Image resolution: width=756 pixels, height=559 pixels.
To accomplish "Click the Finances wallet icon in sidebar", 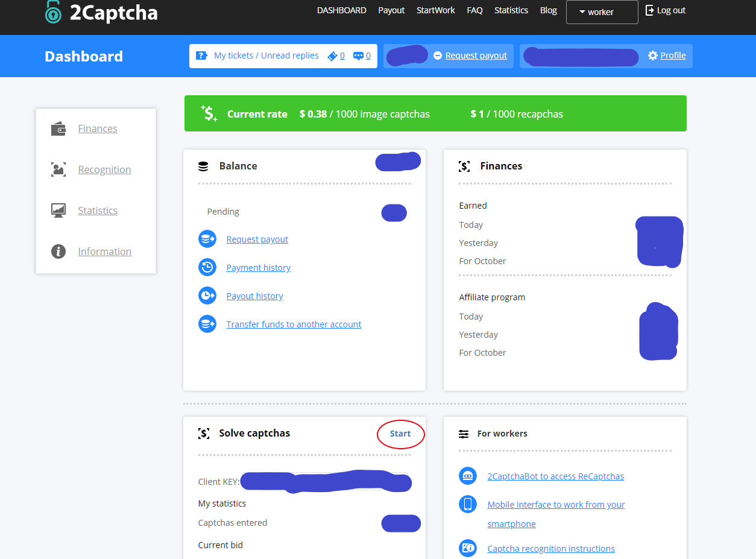I will (58, 128).
